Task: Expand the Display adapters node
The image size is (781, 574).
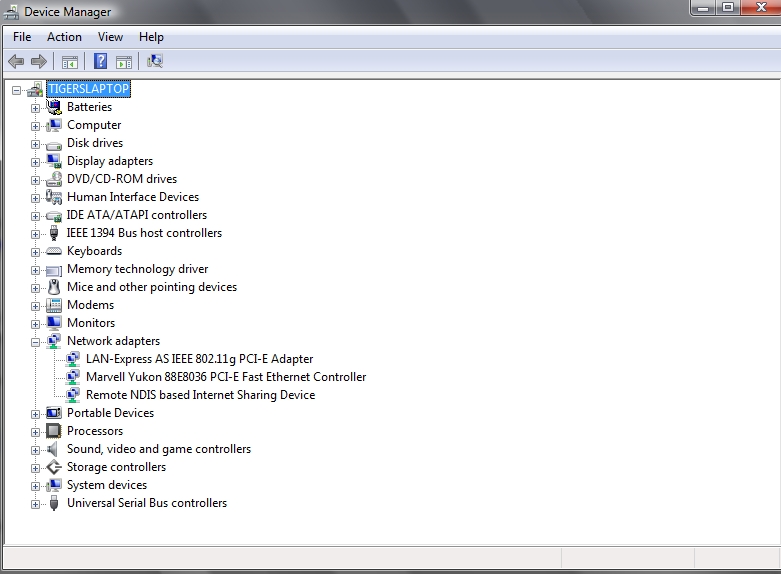Action: [35, 162]
